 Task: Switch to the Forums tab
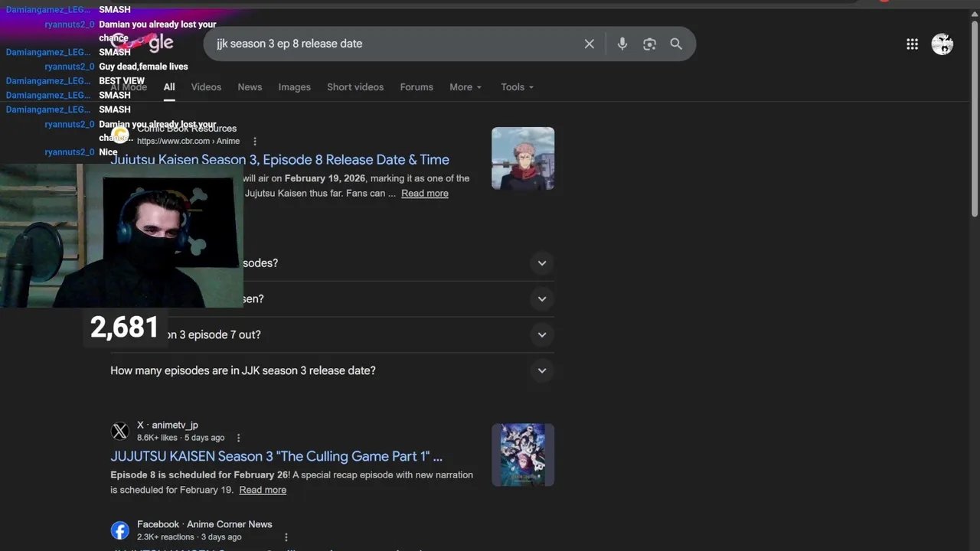click(416, 87)
